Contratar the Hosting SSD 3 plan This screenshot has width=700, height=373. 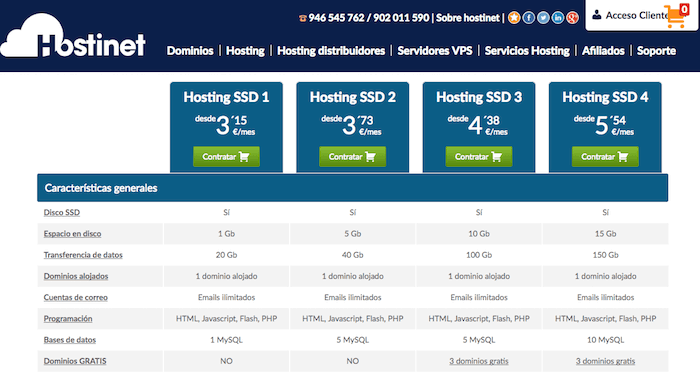click(479, 157)
